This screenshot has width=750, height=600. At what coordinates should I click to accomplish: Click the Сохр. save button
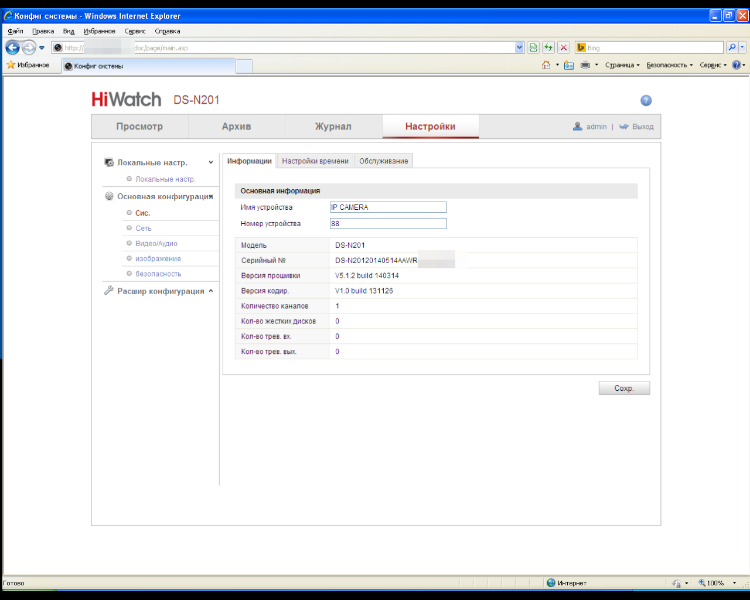click(x=624, y=388)
